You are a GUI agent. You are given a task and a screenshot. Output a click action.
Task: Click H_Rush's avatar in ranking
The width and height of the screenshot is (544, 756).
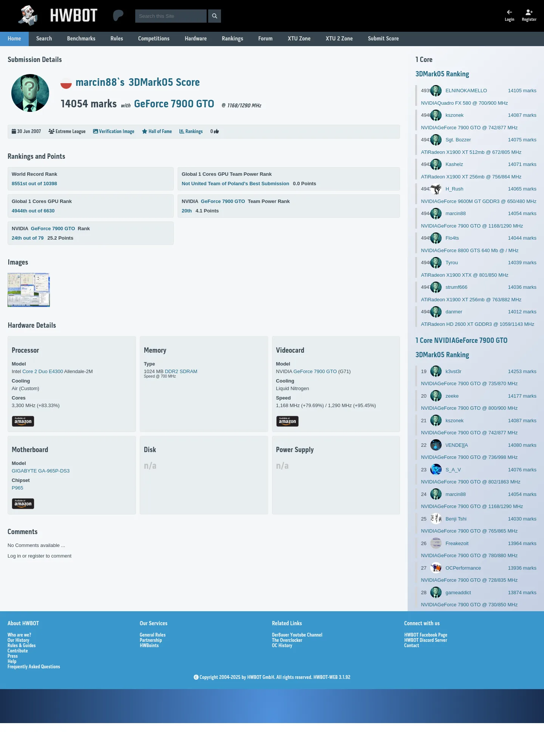click(436, 189)
